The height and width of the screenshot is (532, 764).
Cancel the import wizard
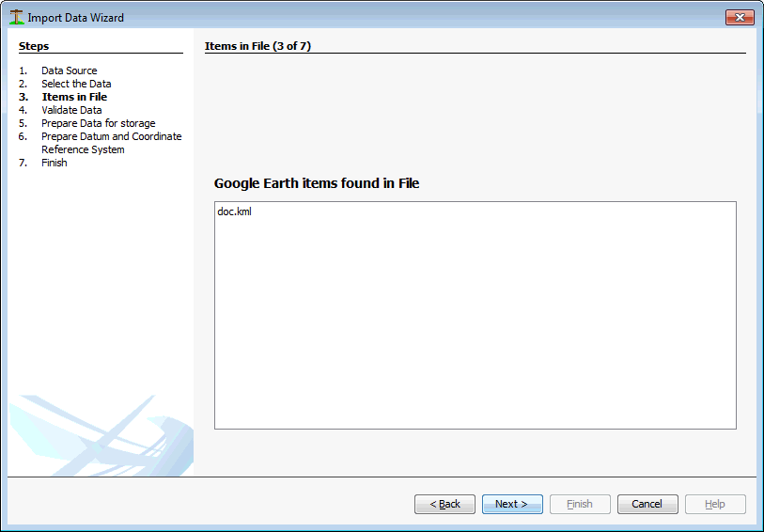pos(647,504)
